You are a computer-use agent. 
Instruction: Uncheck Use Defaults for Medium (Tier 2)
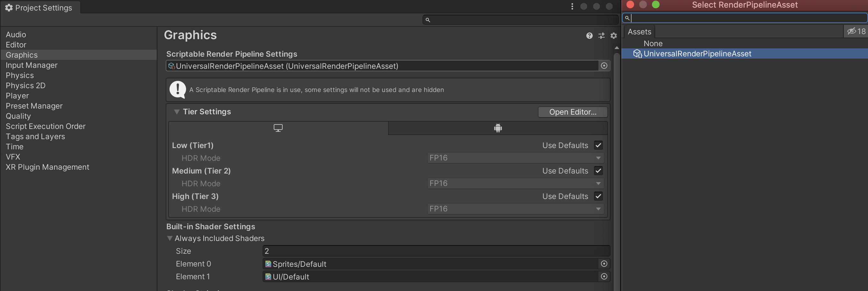(598, 171)
